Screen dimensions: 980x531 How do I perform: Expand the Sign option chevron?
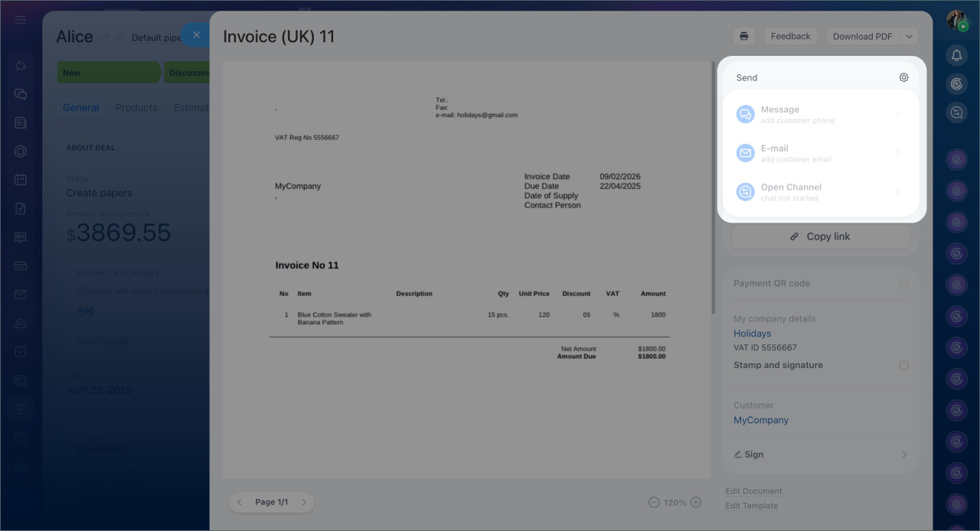click(x=903, y=454)
